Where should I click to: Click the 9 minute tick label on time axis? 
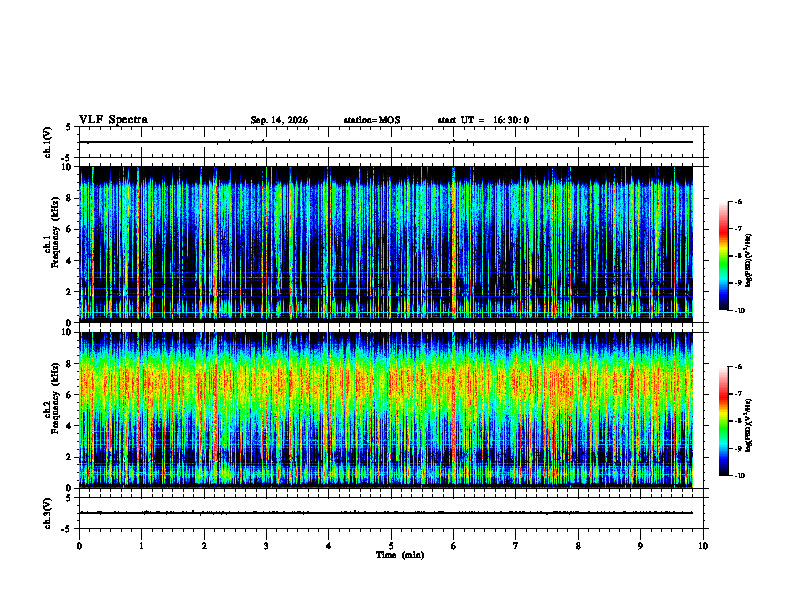640,546
